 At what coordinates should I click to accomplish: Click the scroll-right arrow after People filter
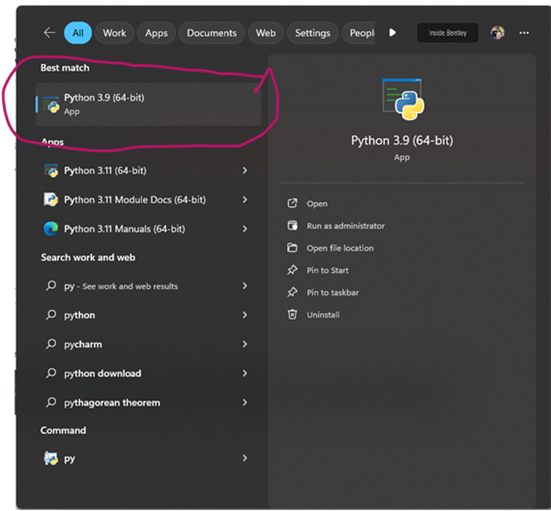click(x=392, y=33)
